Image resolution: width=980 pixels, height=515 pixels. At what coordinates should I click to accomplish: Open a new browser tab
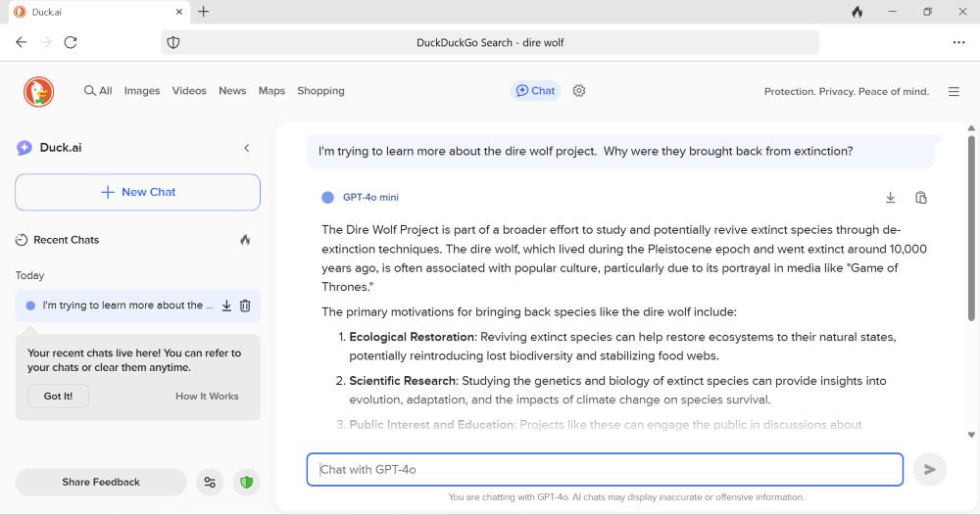[x=203, y=12]
